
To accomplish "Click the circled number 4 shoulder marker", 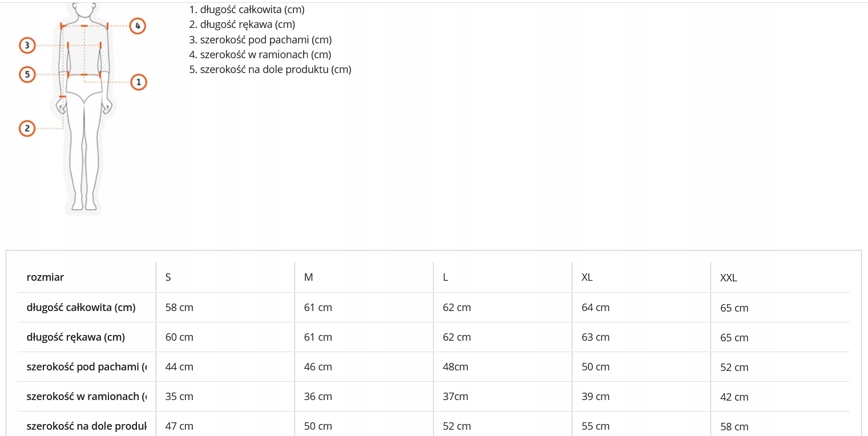I will [137, 26].
